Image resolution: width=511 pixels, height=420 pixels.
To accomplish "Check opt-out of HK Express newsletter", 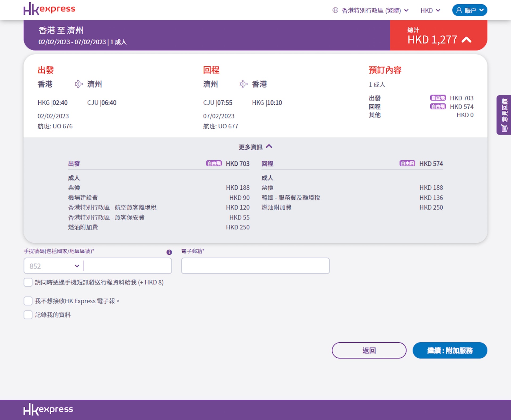I will pyautogui.click(x=28, y=301).
